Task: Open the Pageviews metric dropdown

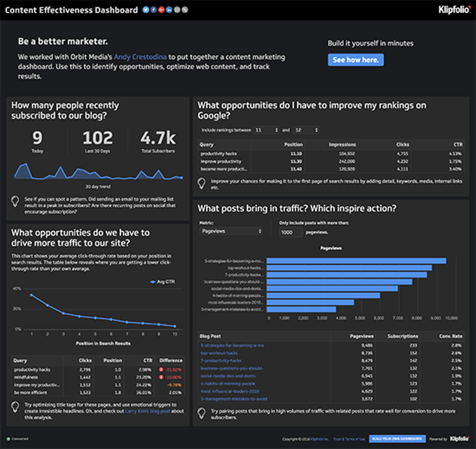Action: pyautogui.click(x=231, y=231)
